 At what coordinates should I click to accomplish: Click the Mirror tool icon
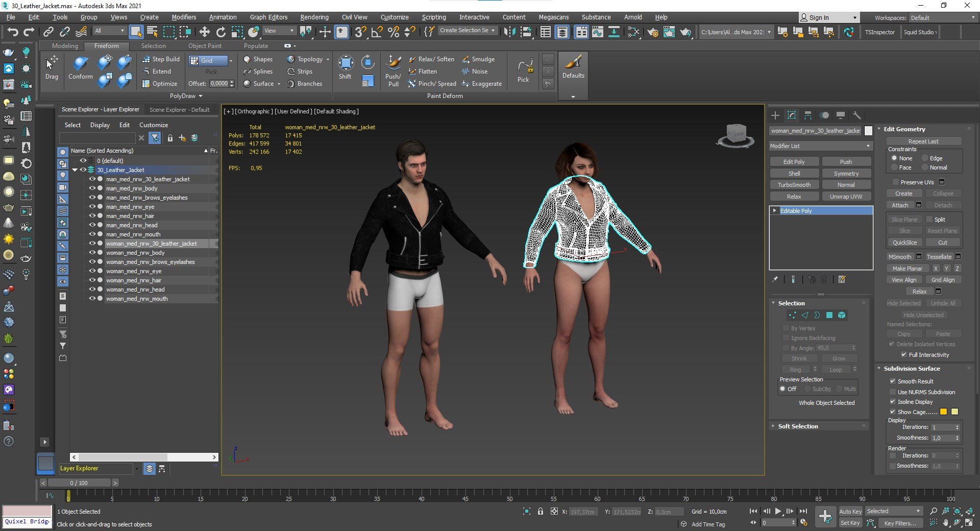(x=509, y=32)
